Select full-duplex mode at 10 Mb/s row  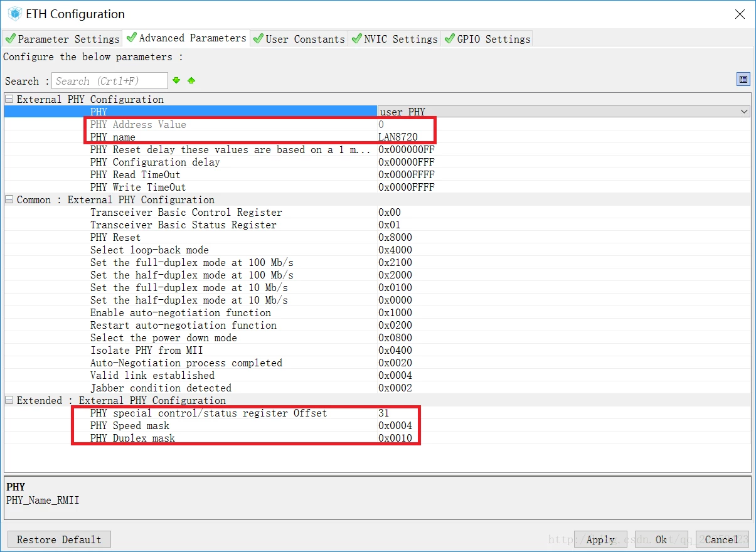coord(377,287)
